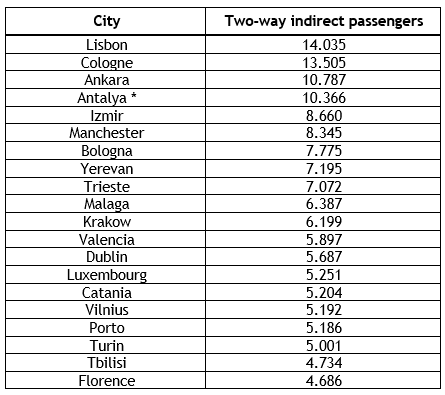
Task: Select the Antalya * cell
Action: [x=107, y=98]
